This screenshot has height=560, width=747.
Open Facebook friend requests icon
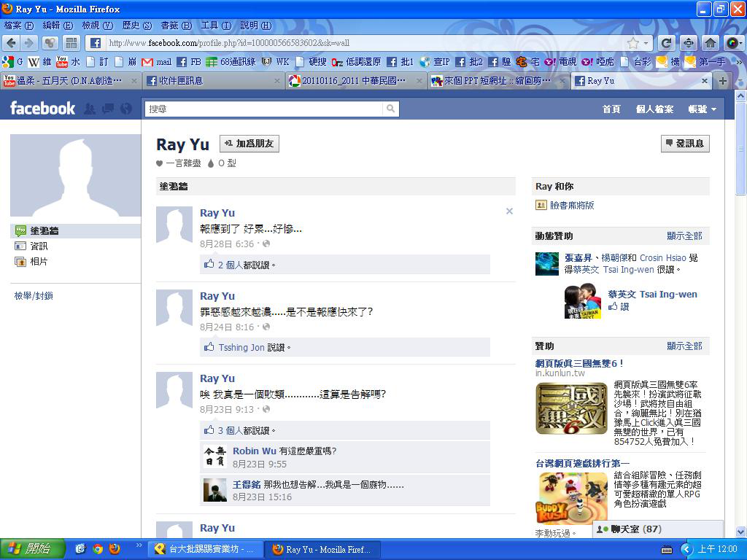click(x=90, y=109)
